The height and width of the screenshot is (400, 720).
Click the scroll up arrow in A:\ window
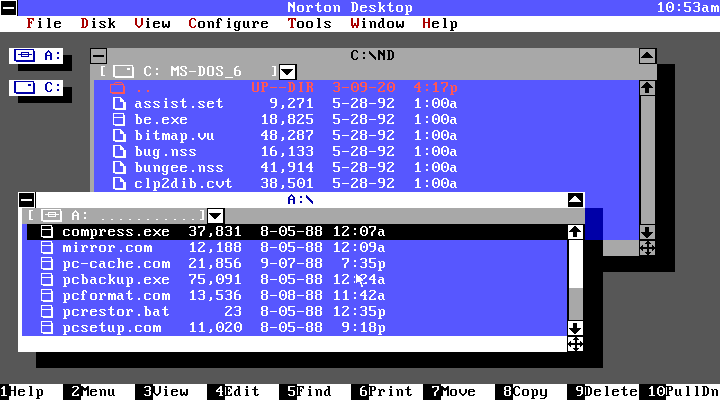tap(575, 232)
